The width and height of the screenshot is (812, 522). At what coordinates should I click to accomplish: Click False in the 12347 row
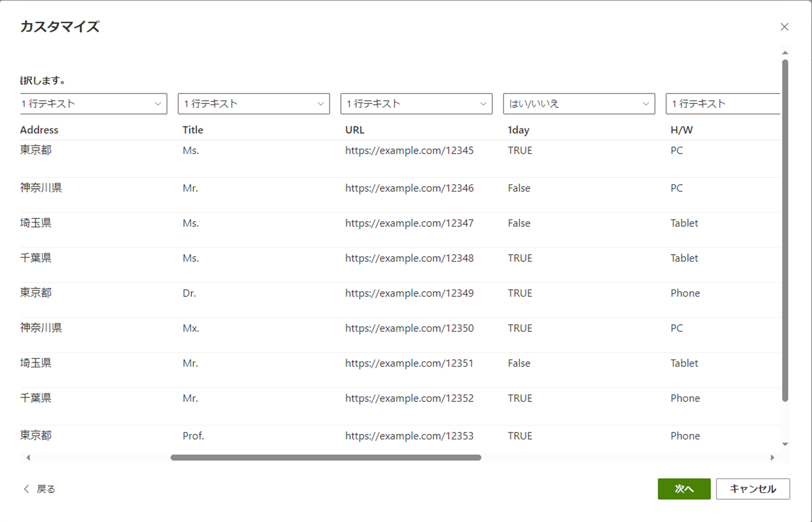point(519,223)
